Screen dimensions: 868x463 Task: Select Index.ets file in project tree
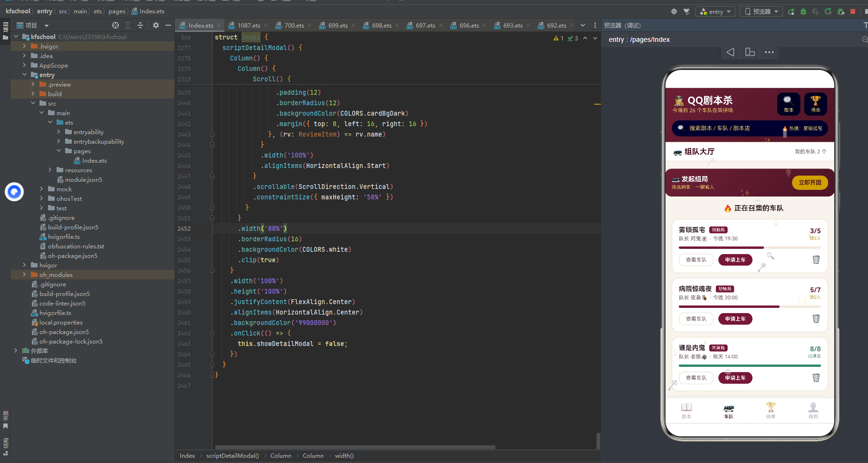94,161
